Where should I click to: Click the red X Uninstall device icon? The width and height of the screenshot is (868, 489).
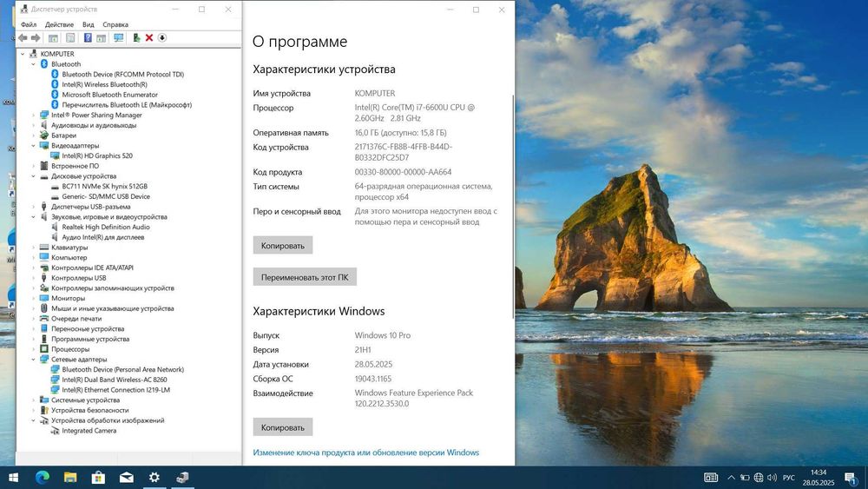pos(149,37)
